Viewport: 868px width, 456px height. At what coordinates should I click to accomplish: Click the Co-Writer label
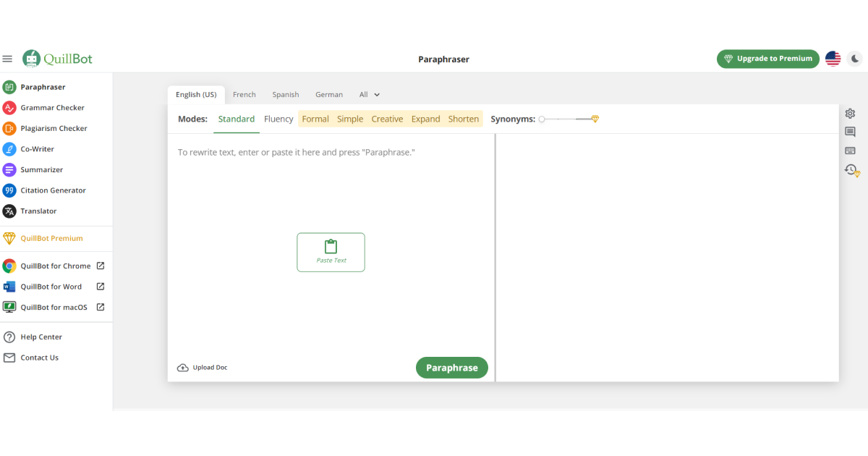[x=38, y=149]
